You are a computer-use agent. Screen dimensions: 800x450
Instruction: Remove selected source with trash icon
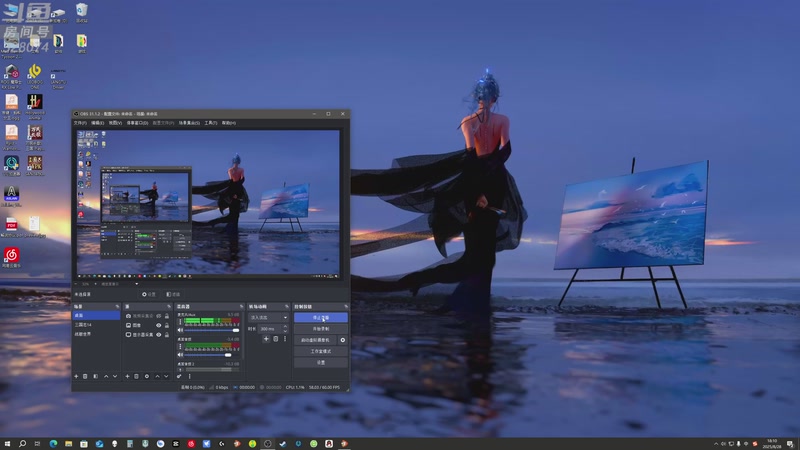136,377
